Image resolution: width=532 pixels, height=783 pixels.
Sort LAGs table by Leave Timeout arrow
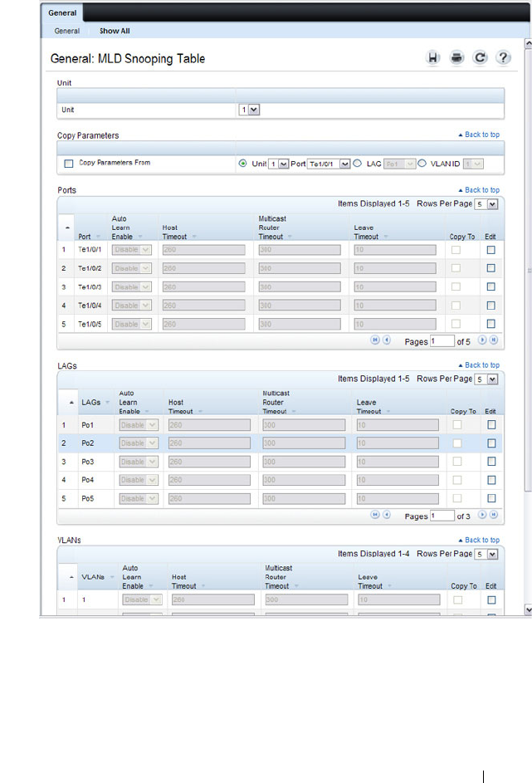[388, 412]
